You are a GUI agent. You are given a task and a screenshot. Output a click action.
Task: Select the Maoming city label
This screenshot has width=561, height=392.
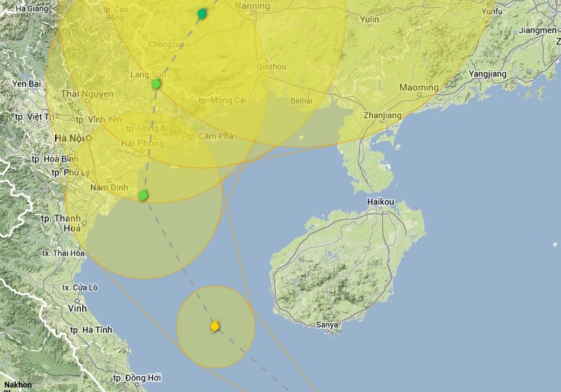[x=419, y=88]
